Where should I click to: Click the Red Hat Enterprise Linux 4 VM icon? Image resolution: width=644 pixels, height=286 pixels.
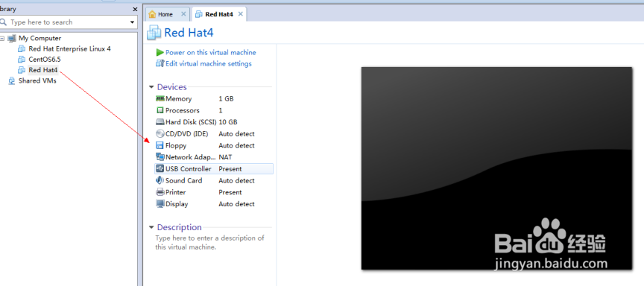coord(22,49)
